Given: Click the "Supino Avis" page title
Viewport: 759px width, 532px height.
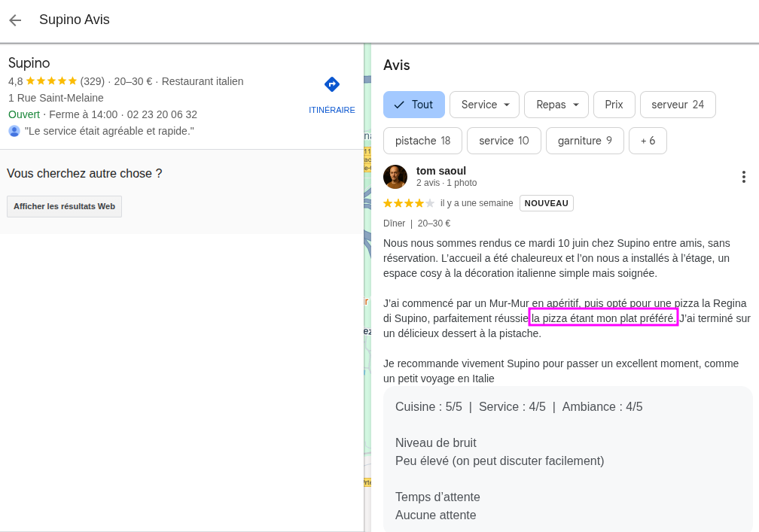Looking at the screenshot, I should point(75,20).
